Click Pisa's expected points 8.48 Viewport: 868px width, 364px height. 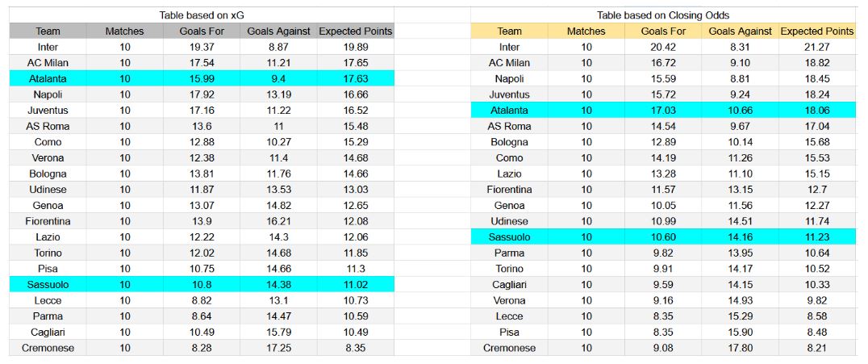(817, 332)
